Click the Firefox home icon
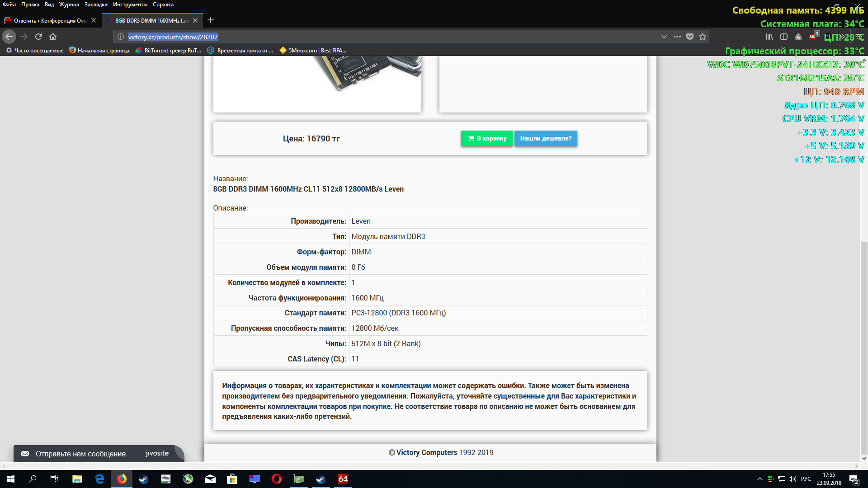This screenshot has width=868, height=488. click(53, 37)
